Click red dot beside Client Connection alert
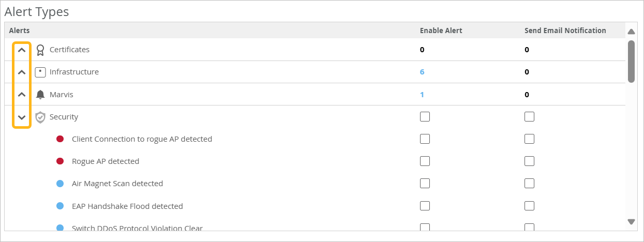This screenshot has height=242, width=644. tap(60, 139)
